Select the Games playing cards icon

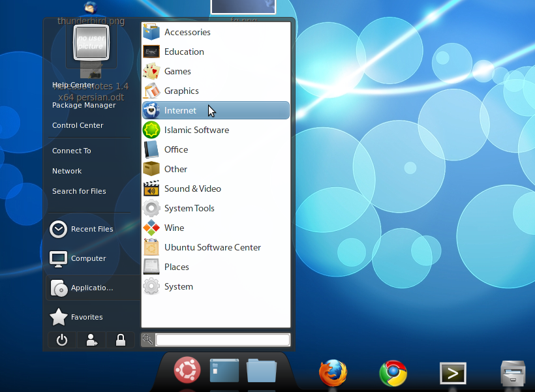coord(151,71)
